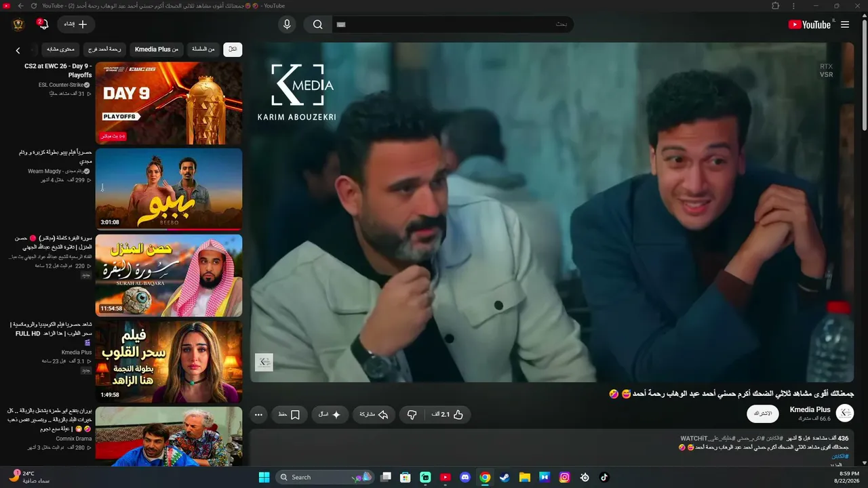
Task: Save the video to a playlist (حفظ)
Action: [x=290, y=414]
